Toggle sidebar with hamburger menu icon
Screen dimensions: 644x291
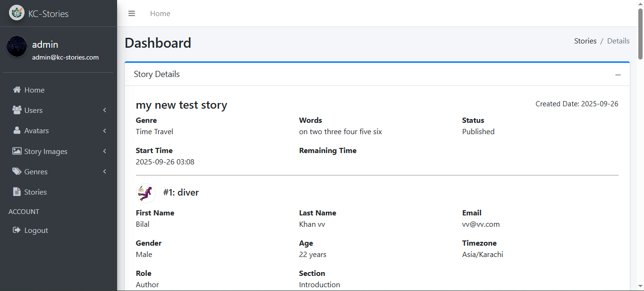coord(132,14)
